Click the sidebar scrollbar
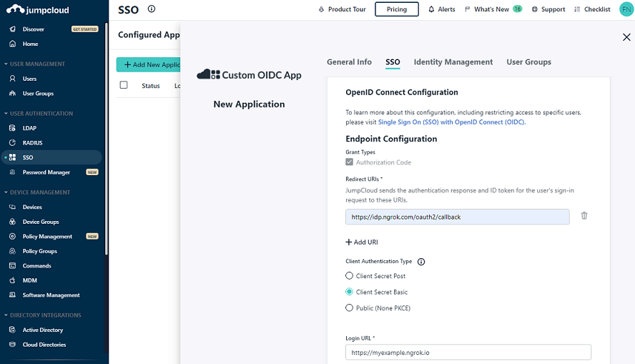 click(x=106, y=138)
